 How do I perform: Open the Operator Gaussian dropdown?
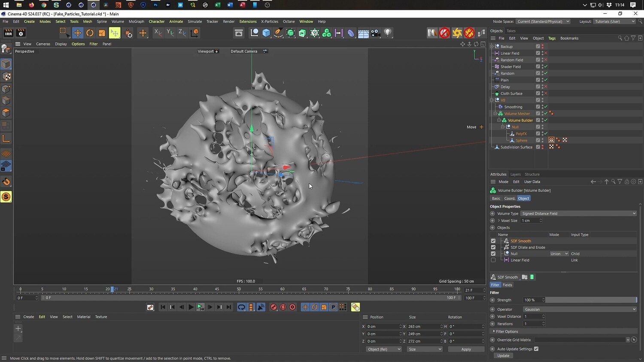580,309
